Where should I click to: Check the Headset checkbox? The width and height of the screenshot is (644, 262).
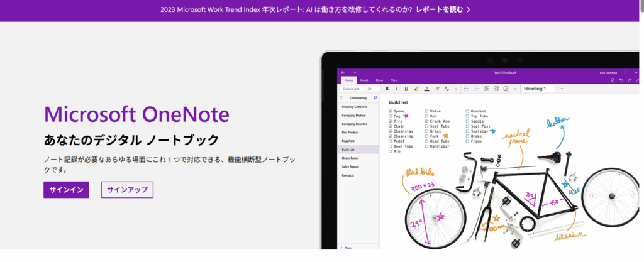[467, 111]
